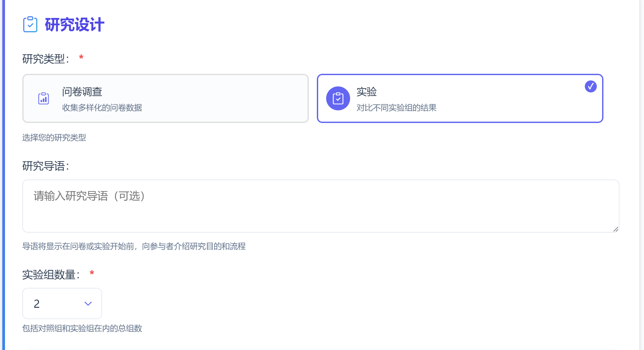This screenshot has width=644, height=350.
Task: Click the red asterisk beside 实验组数量
Action: tap(92, 273)
